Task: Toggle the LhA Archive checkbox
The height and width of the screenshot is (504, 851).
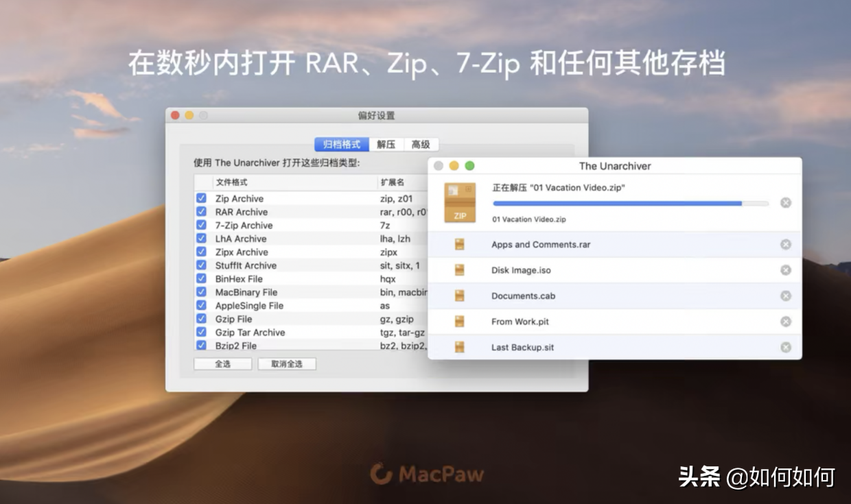Action: pos(201,239)
